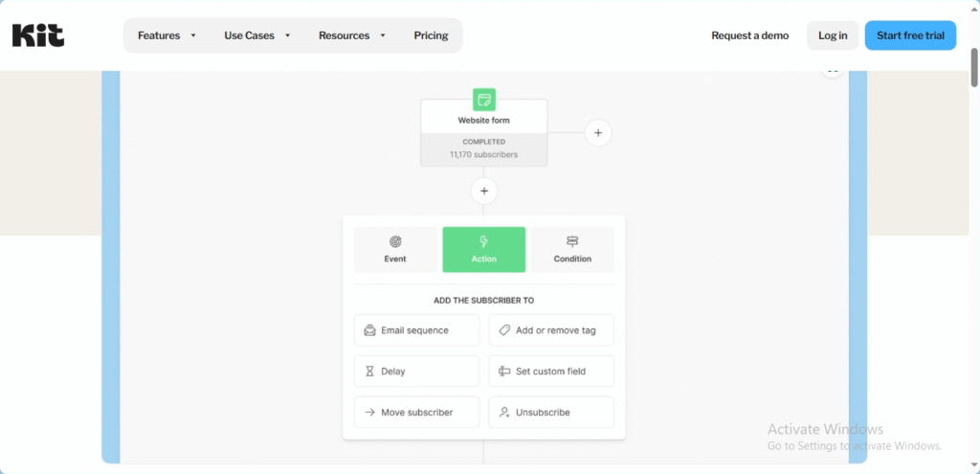Viewport: 980px width, 474px height.
Task: Click the custom field icon
Action: point(504,372)
